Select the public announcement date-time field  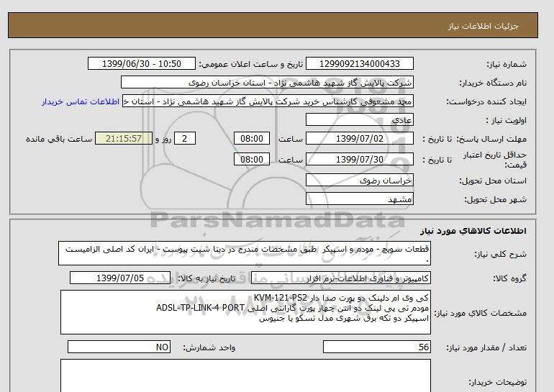(141, 64)
